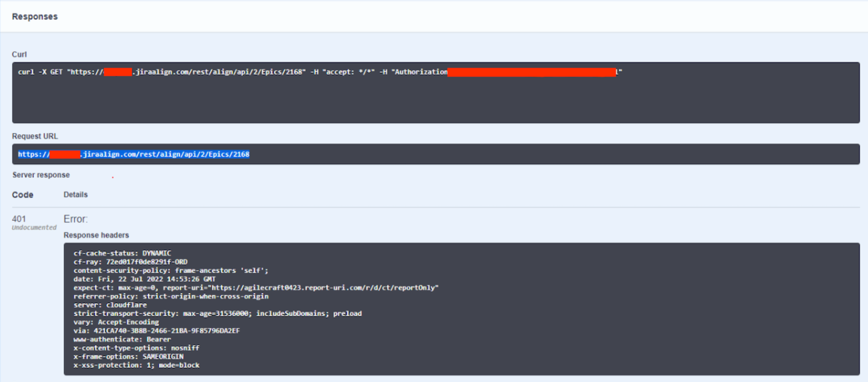868x382 pixels.
Task: Click the Undocumented text under 401
Action: pos(34,227)
